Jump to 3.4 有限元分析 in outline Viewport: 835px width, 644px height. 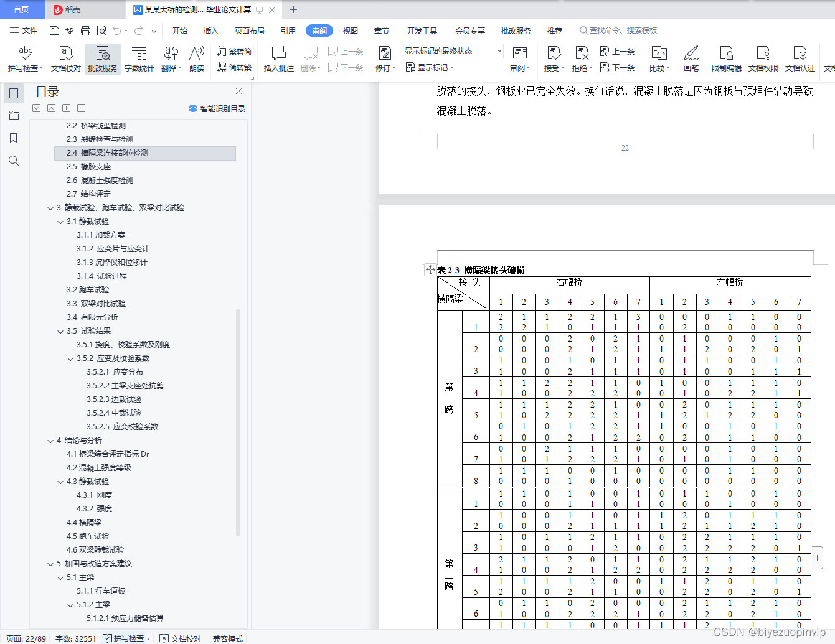(x=92, y=317)
